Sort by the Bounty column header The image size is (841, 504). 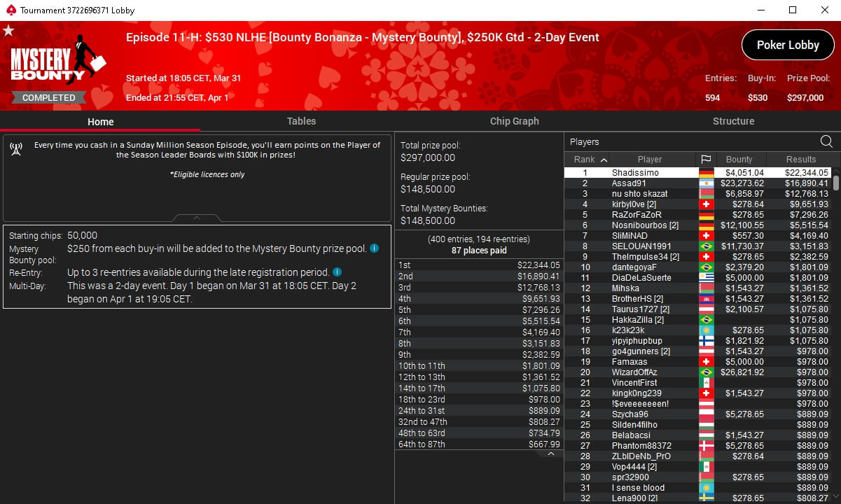click(739, 160)
